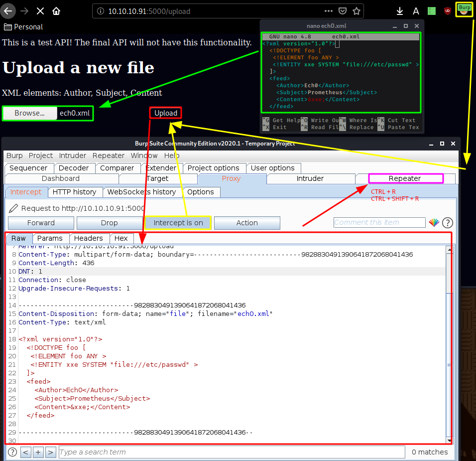This screenshot has width=476, height=461.
Task: Click the Upload button on the web page
Action: (166, 113)
